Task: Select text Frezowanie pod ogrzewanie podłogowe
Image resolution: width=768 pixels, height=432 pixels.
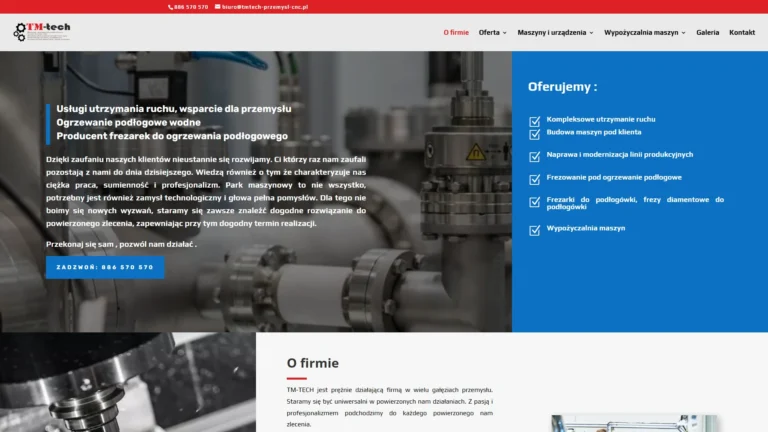Action: [x=614, y=177]
